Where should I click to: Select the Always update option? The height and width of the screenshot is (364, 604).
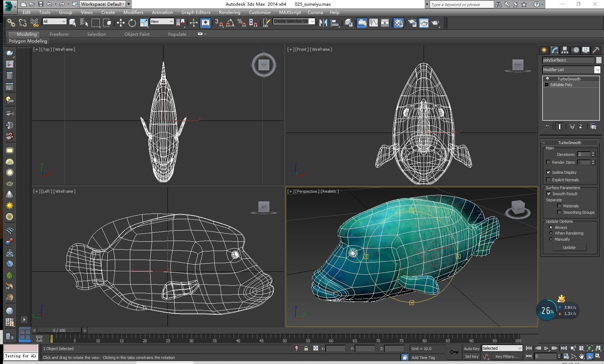(551, 227)
